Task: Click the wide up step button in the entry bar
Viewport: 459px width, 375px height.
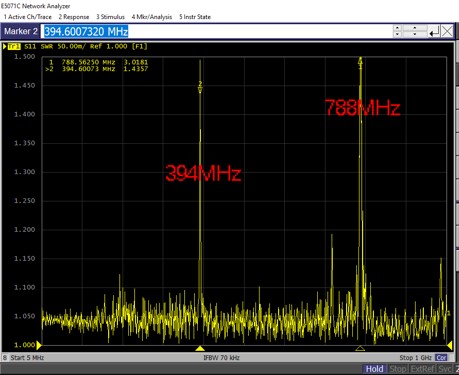Action: pos(414,28)
